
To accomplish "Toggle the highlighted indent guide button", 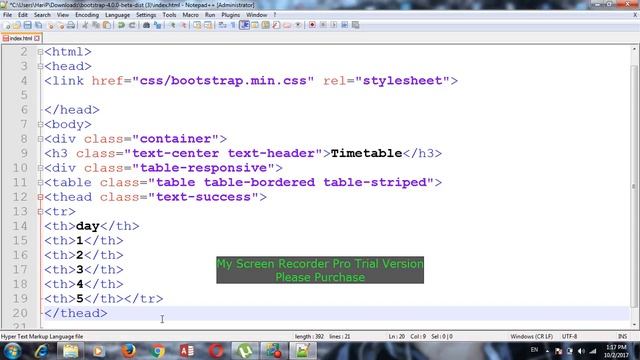I will pos(244,25).
